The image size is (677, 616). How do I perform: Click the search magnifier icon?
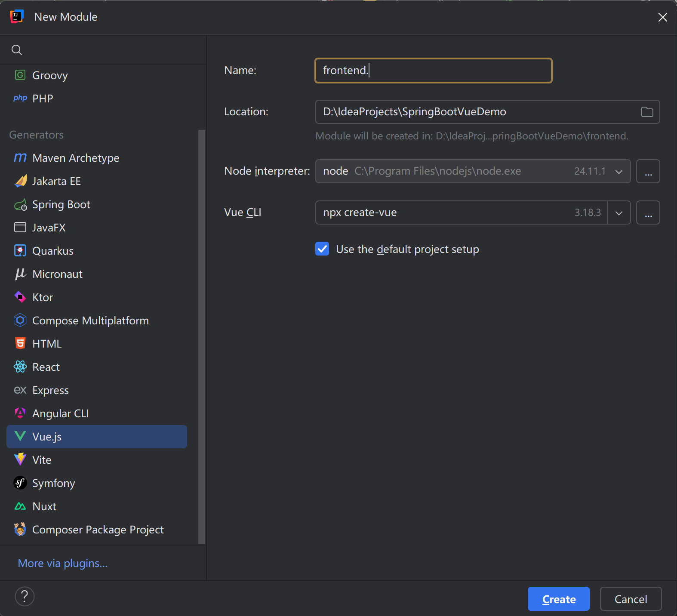point(17,50)
